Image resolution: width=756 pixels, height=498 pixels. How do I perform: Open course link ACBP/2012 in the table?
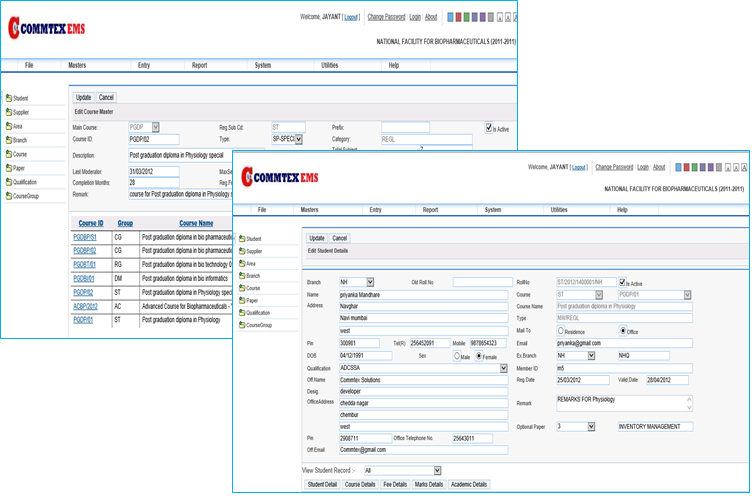tap(86, 306)
